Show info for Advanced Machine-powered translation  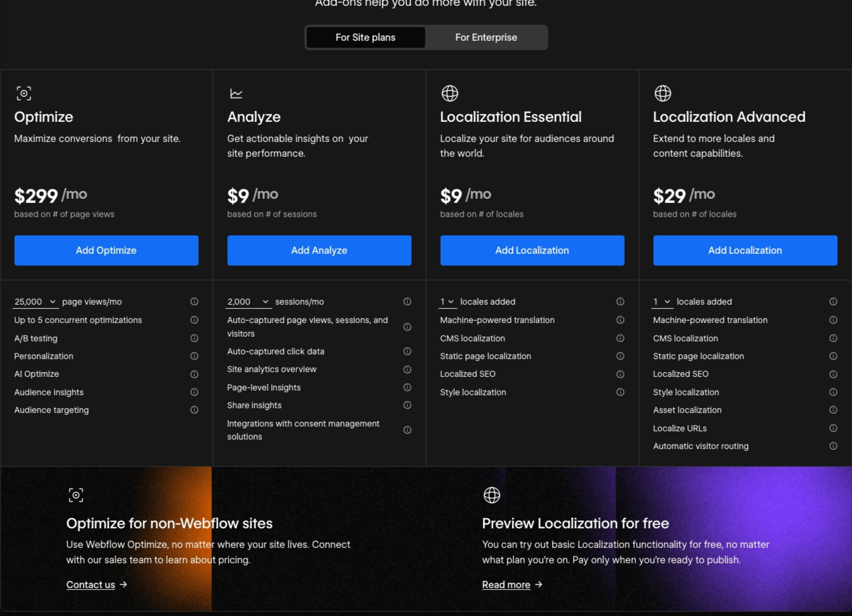[833, 320]
